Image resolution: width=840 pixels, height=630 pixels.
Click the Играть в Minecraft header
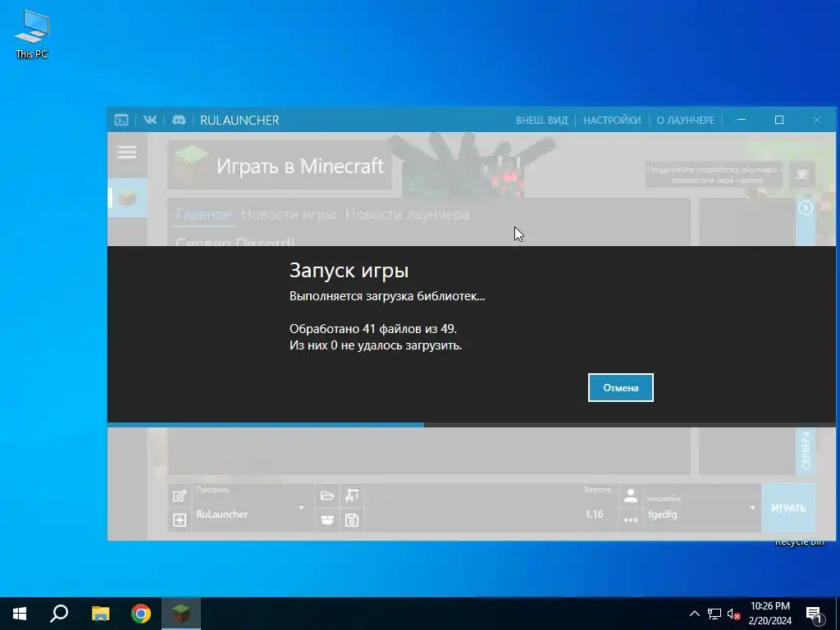280,166
